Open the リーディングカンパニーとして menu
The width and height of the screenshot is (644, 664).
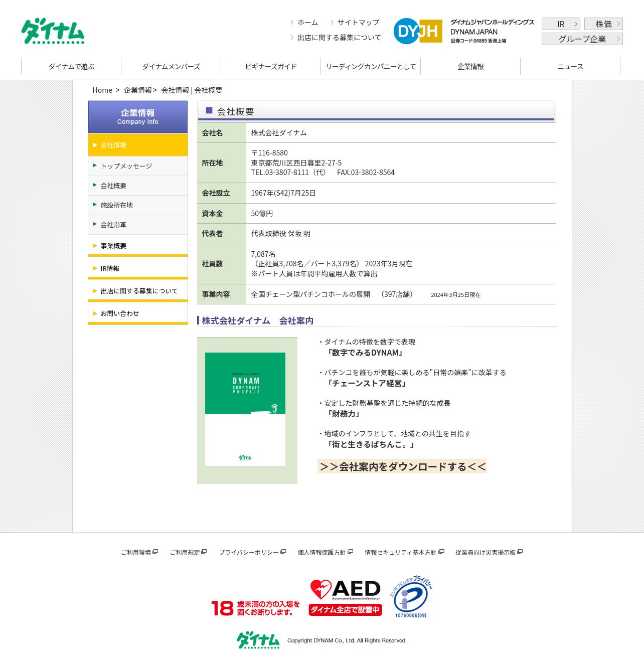(x=371, y=66)
